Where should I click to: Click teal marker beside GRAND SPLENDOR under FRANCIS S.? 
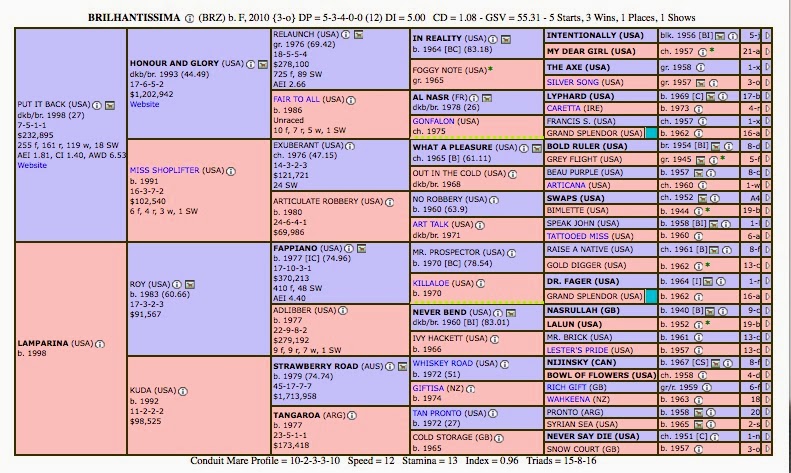tap(651, 133)
